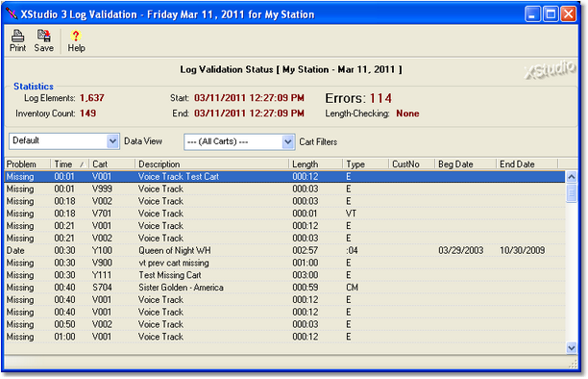The width and height of the screenshot is (588, 379).
Task: Sort by the Time column header
Action: pos(69,164)
